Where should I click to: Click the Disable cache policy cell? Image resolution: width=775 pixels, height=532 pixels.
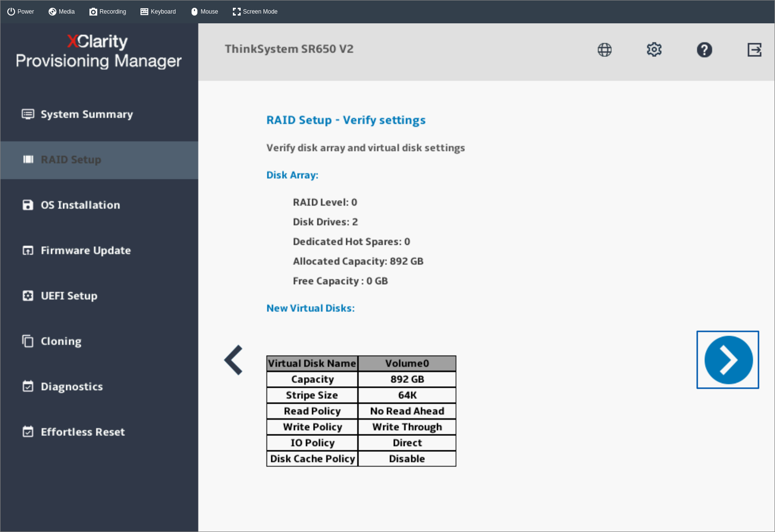coord(407,459)
